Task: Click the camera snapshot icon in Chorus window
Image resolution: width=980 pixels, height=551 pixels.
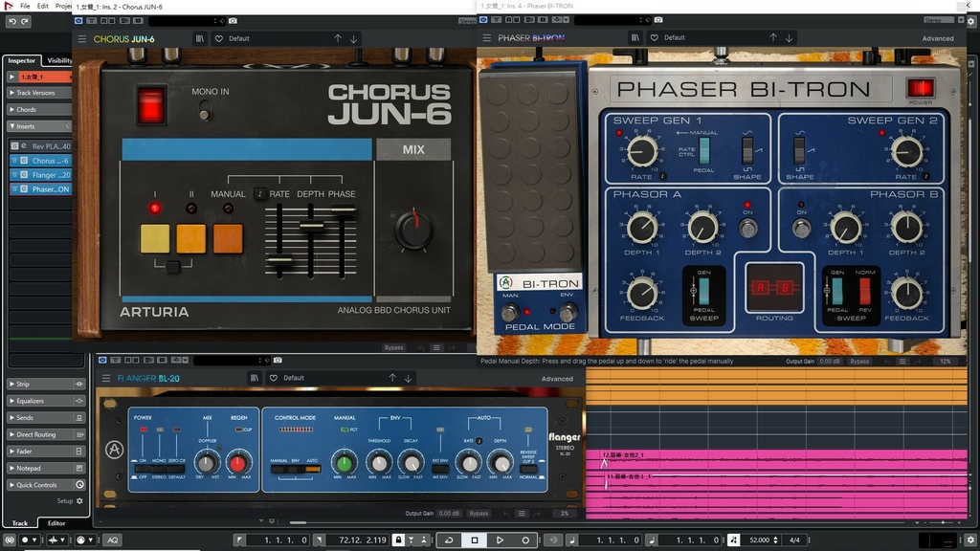Action: coord(233,21)
